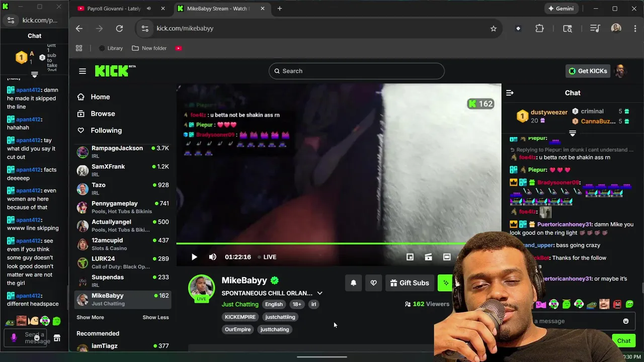The height and width of the screenshot is (362, 644).
Task: Expand the stream title chevron
Action: tap(319, 293)
